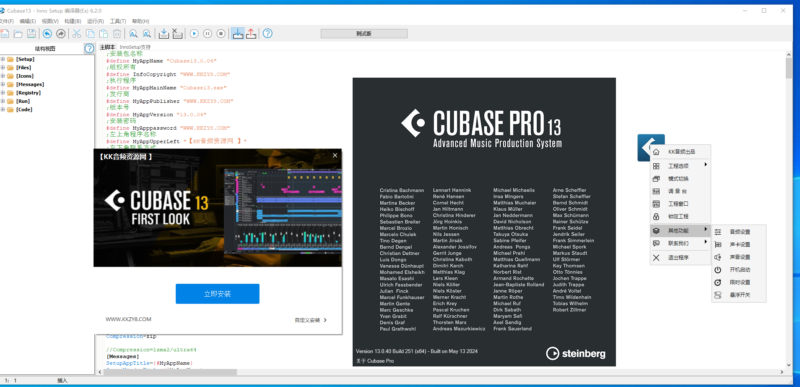
Task: Click the Run play toolbar button
Action: pyautogui.click(x=194, y=34)
